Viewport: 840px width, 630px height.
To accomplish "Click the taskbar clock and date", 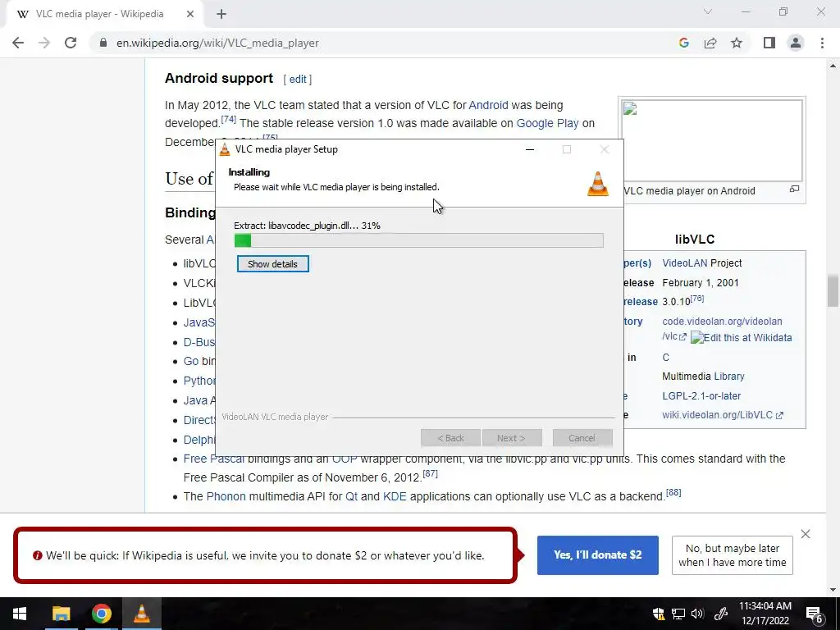I will 765,614.
